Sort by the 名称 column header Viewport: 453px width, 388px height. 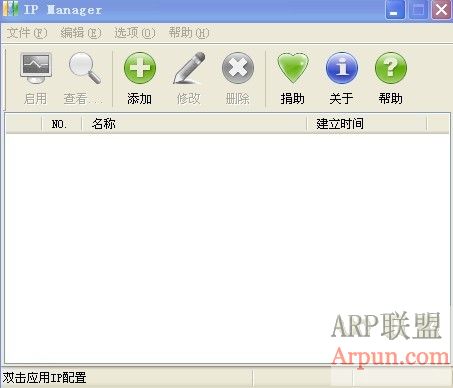tap(194, 124)
